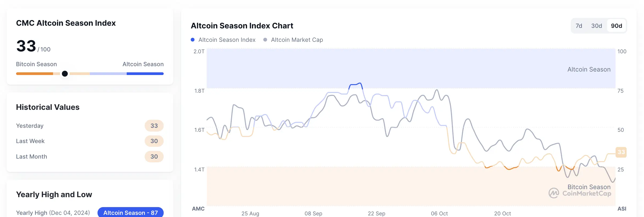This screenshot has width=644, height=217.
Task: Open the 30d time range option
Action: click(597, 25)
